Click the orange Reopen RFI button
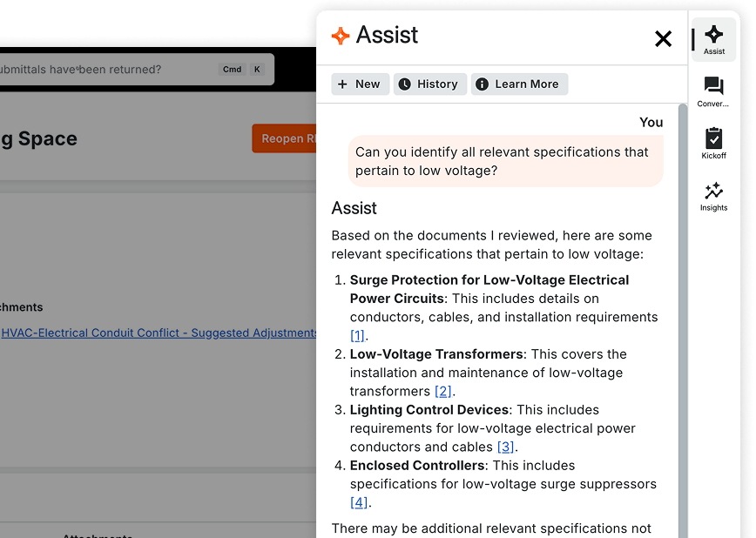Viewport: 756px width, 538px height. click(x=285, y=138)
